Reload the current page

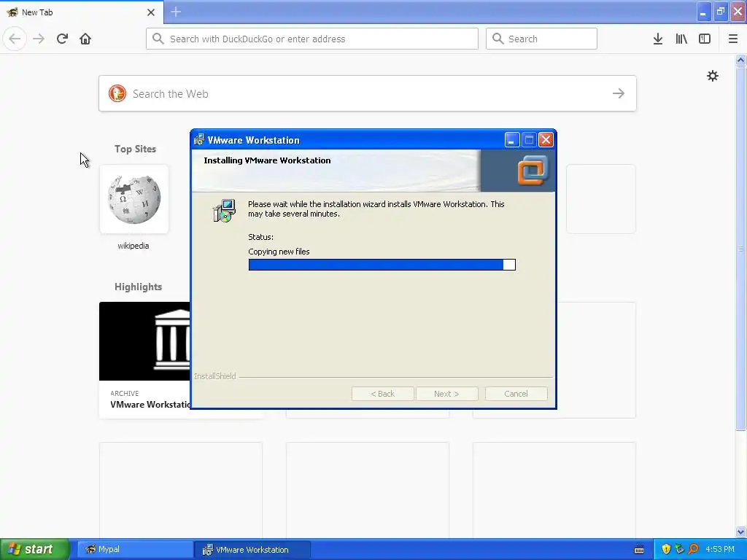(63, 39)
